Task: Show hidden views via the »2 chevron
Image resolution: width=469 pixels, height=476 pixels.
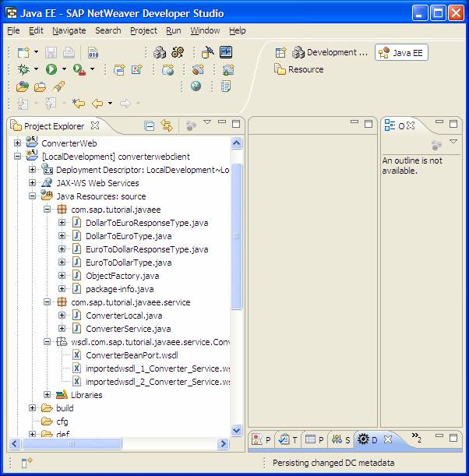Action: pyautogui.click(x=417, y=439)
